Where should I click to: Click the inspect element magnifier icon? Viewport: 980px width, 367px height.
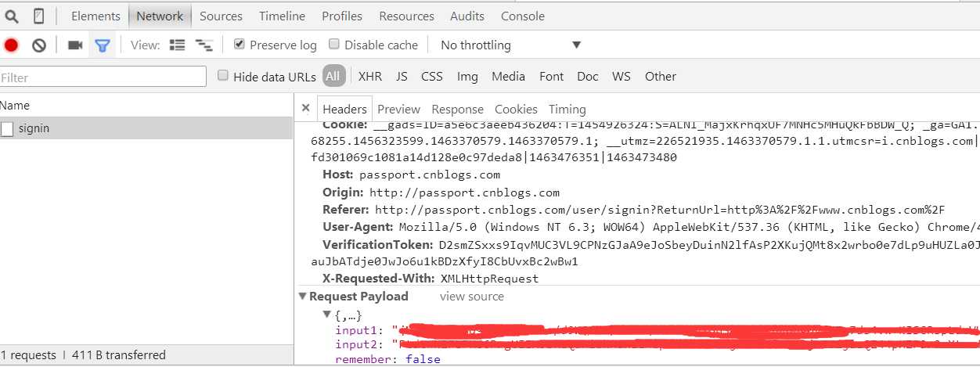coord(13,16)
